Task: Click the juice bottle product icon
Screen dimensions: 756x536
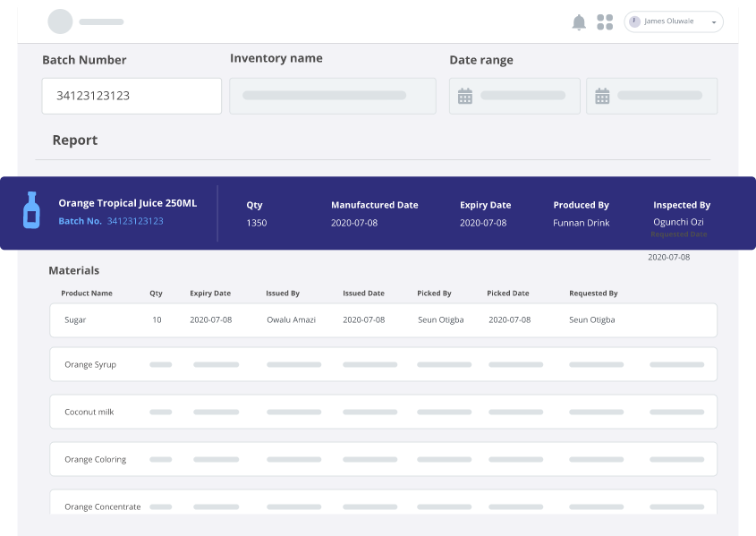Action: (31, 210)
